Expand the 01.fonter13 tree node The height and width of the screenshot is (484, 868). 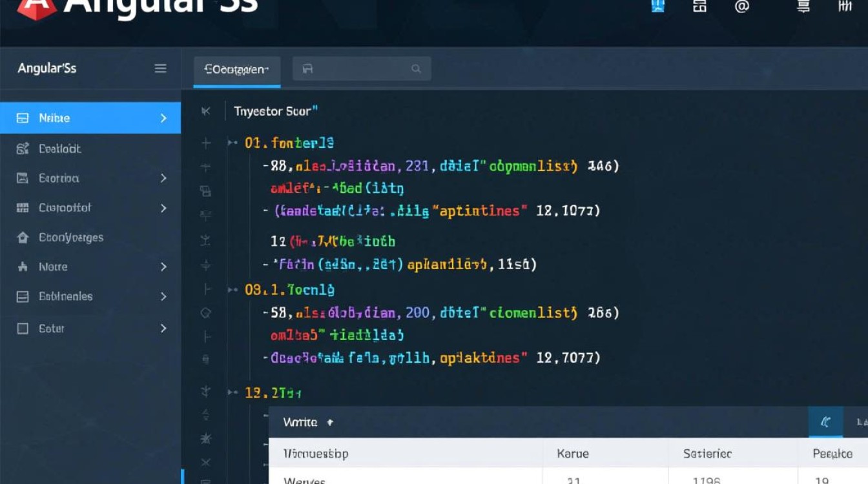point(231,143)
